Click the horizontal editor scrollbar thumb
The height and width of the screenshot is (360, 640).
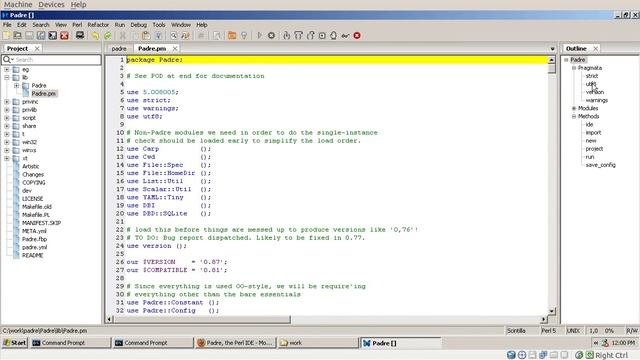(202, 319)
